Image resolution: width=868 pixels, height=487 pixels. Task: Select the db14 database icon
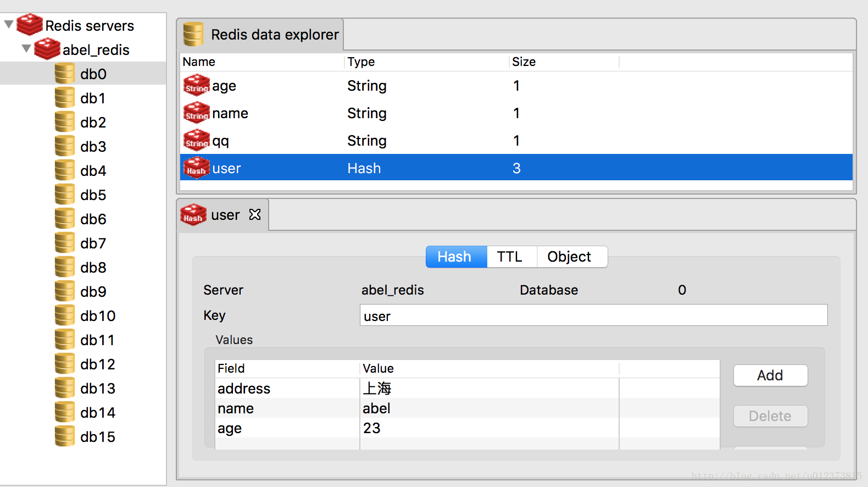pos(65,412)
